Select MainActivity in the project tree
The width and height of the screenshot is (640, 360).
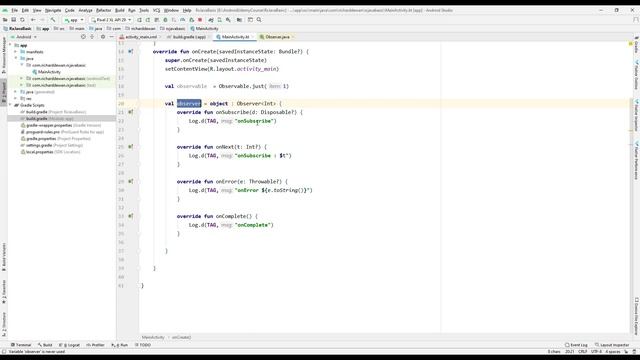(x=49, y=72)
